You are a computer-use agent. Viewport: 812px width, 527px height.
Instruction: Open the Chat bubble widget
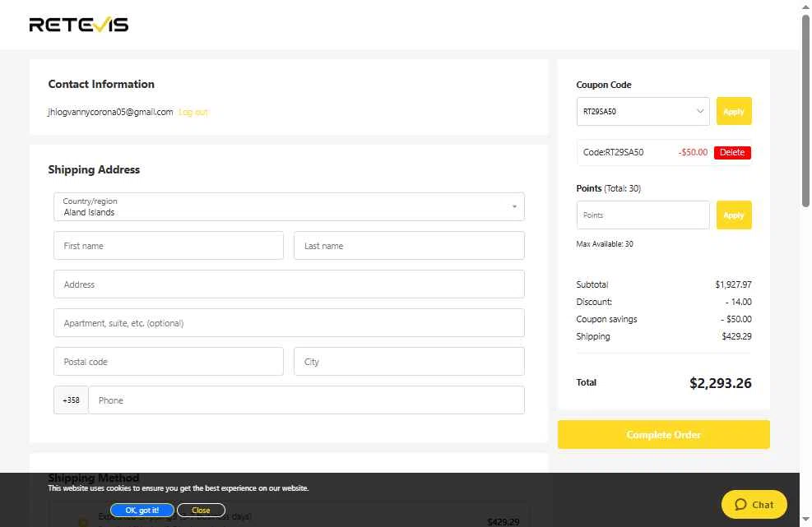(x=754, y=504)
